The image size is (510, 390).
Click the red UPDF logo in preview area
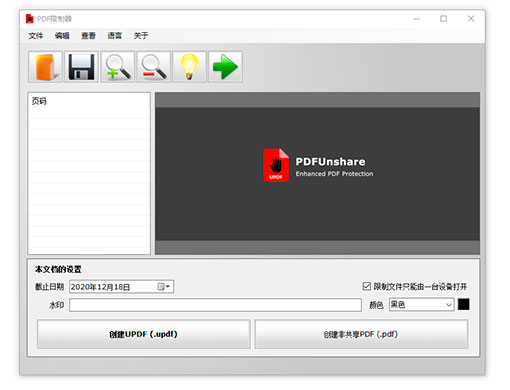(276, 165)
